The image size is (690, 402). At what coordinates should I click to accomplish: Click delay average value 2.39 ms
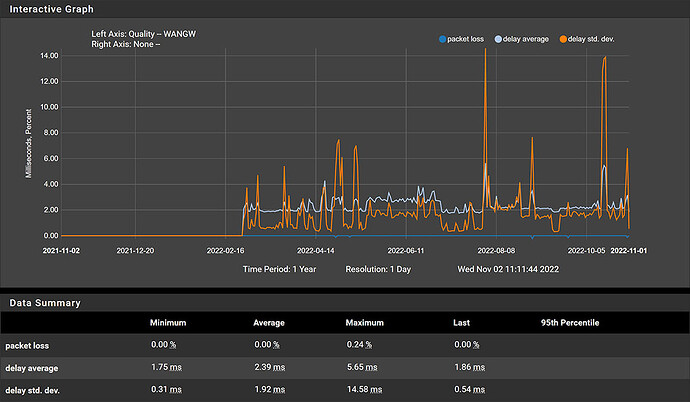coord(270,367)
